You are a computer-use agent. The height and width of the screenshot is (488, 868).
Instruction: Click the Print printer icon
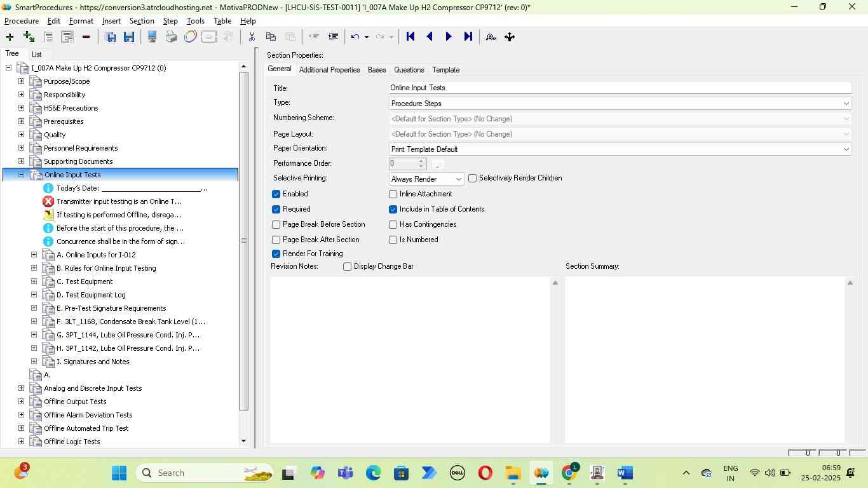click(171, 37)
